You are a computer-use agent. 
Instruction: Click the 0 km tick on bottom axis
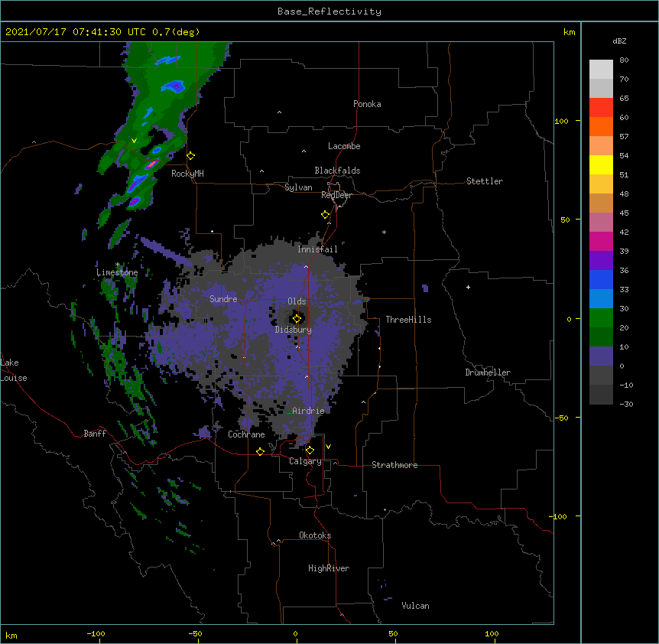point(295,633)
